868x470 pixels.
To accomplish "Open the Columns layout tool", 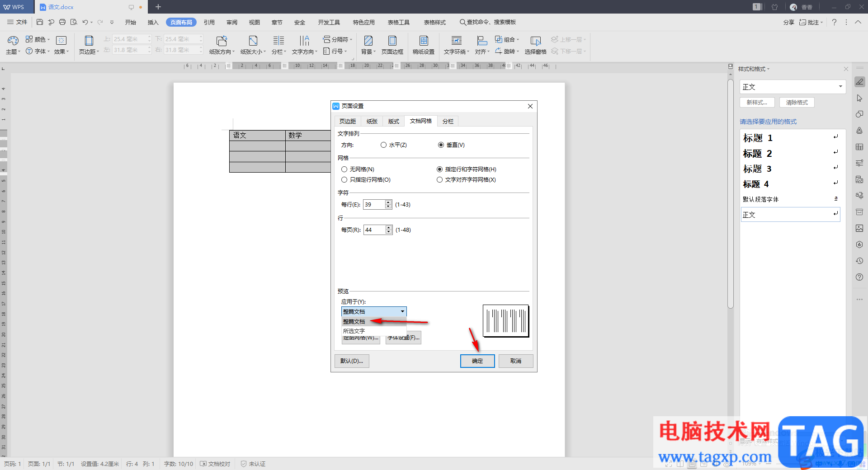I will coord(279,45).
